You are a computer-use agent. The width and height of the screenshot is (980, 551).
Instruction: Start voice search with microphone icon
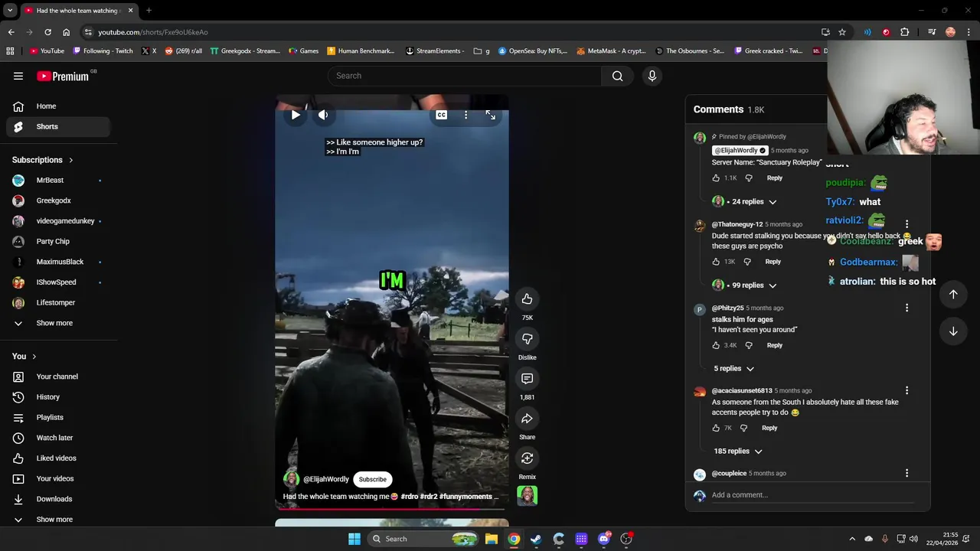pos(652,76)
